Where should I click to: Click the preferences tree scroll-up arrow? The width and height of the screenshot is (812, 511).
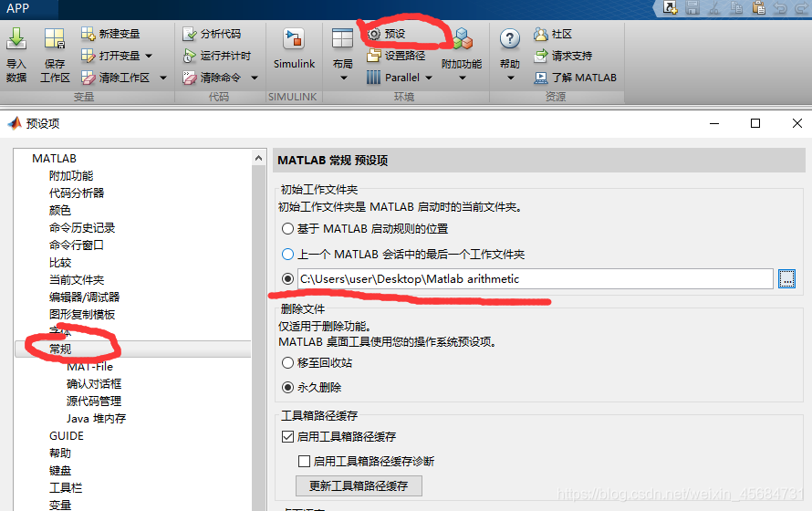[x=259, y=159]
